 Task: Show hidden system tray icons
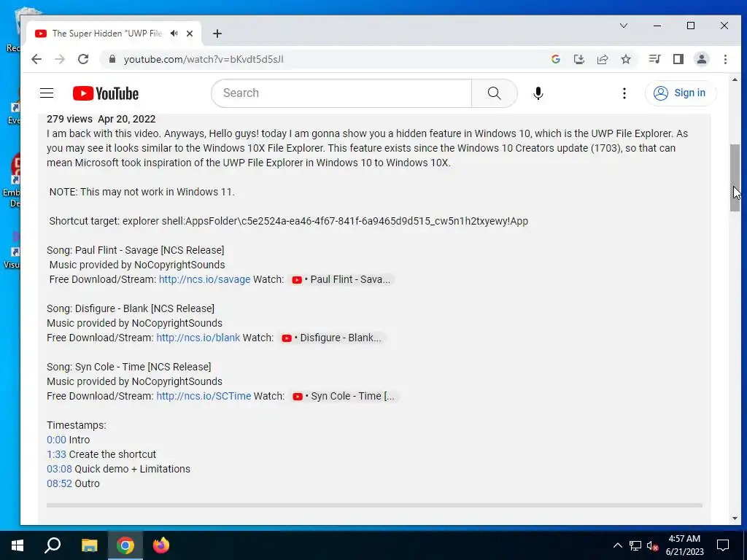[617, 545]
